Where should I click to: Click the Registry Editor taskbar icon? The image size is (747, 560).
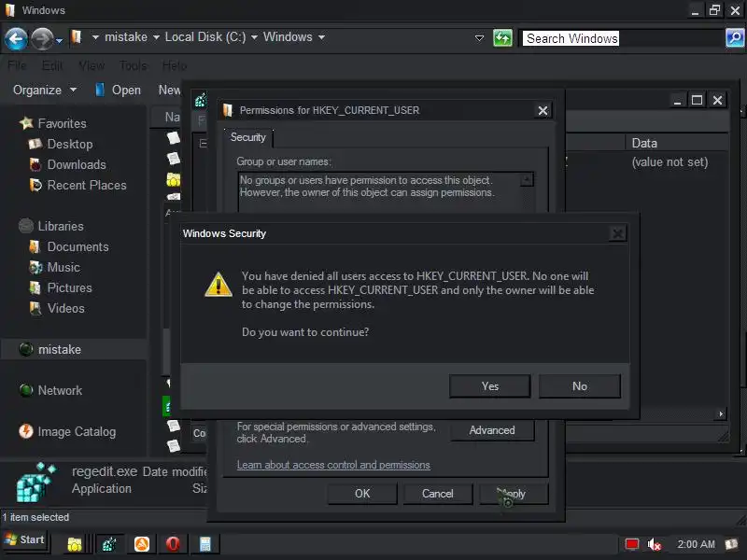click(x=109, y=544)
